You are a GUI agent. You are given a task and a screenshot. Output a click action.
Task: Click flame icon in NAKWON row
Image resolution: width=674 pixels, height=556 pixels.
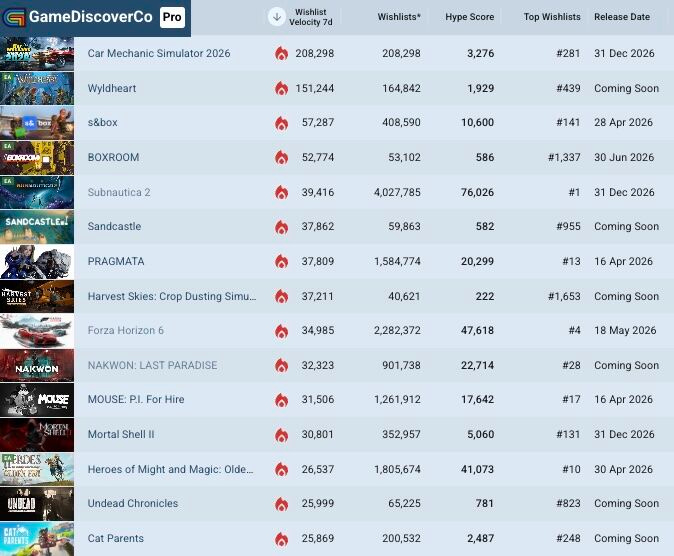click(x=282, y=366)
